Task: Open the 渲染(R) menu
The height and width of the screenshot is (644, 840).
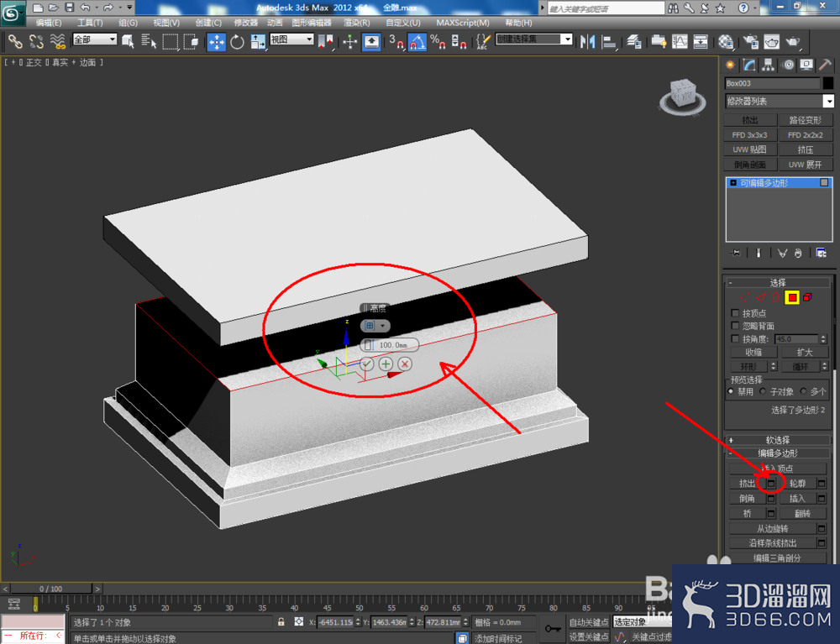Action: click(x=357, y=23)
